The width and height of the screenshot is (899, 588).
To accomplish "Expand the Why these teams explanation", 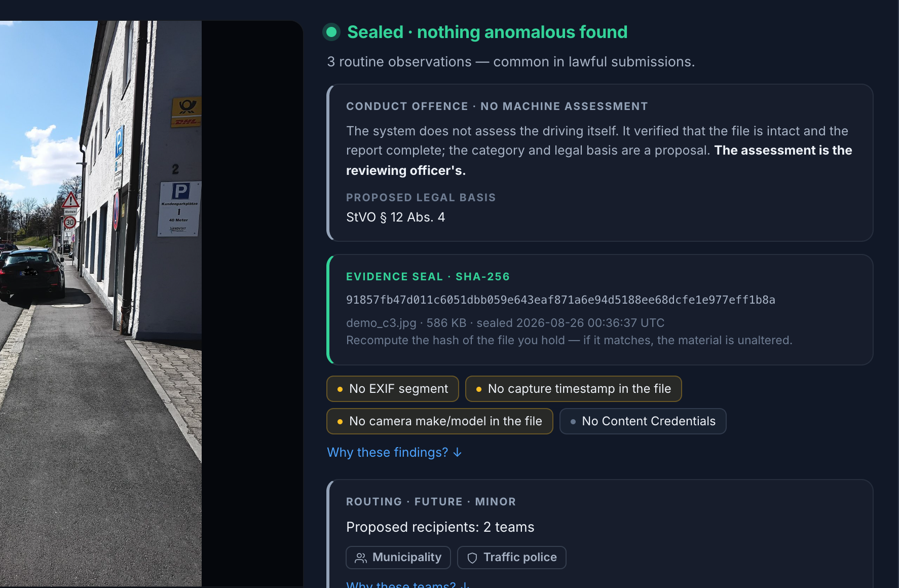I will pos(408,584).
